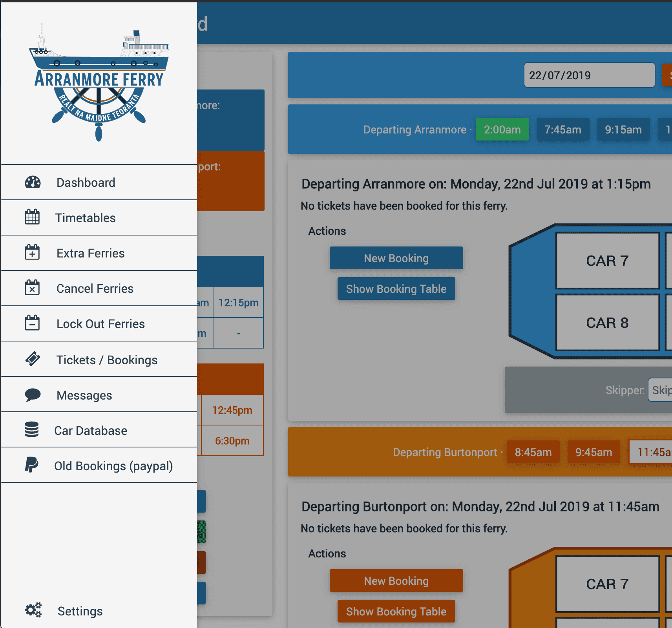Click the Extra Ferries calendar-plus icon
Screen dimensions: 672x628
(x=32, y=253)
